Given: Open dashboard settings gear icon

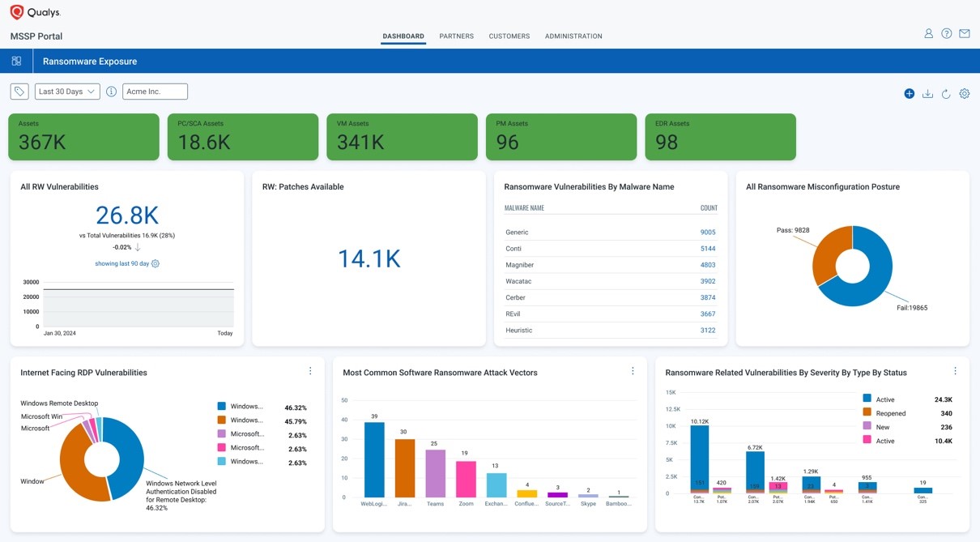Looking at the screenshot, I should tap(965, 94).
